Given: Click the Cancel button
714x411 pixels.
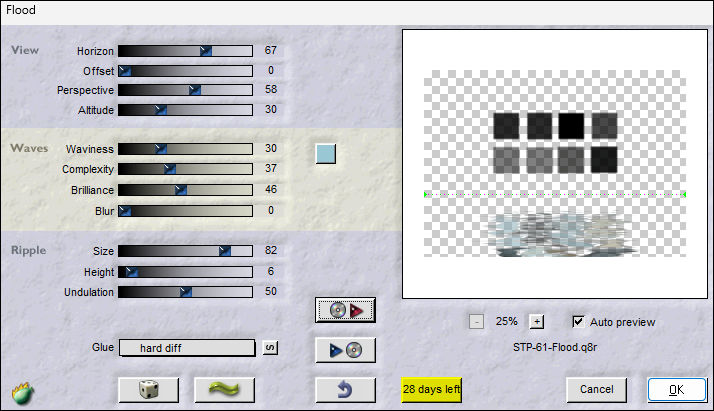Looking at the screenshot, I should click(x=597, y=390).
